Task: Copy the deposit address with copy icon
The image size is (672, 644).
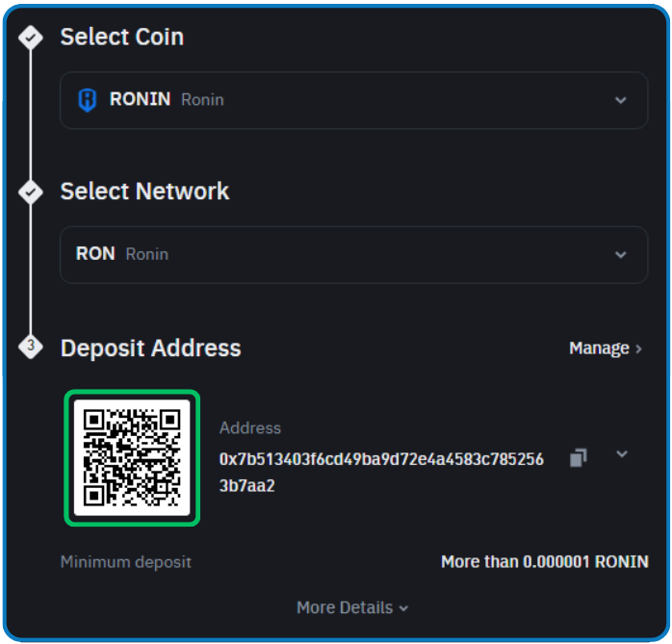Action: coord(579,457)
